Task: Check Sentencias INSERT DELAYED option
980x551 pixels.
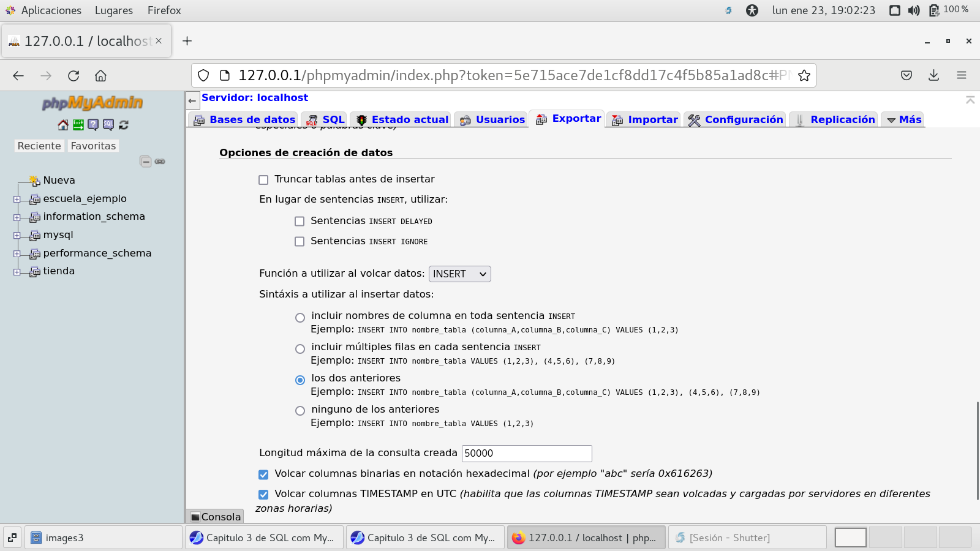Action: coord(300,222)
